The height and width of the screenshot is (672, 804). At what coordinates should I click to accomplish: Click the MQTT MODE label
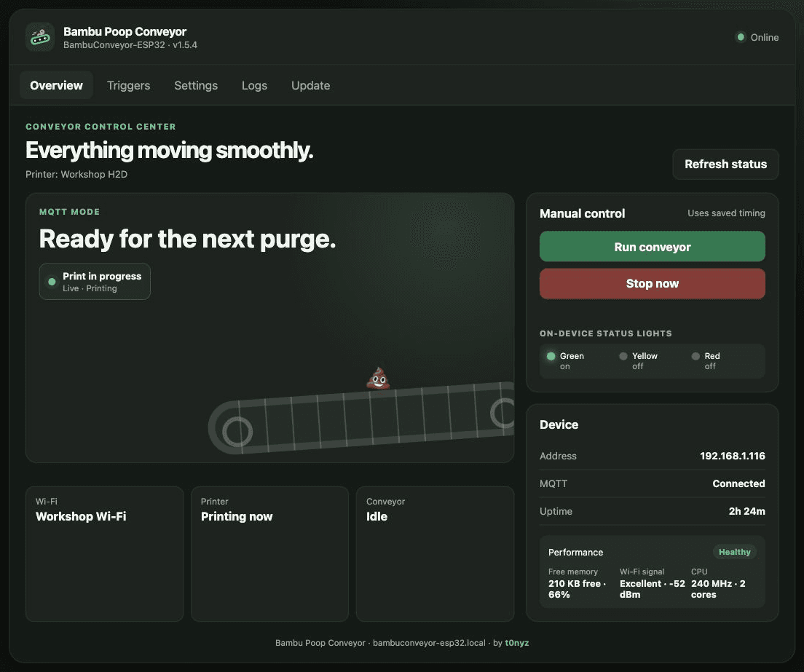tap(70, 212)
